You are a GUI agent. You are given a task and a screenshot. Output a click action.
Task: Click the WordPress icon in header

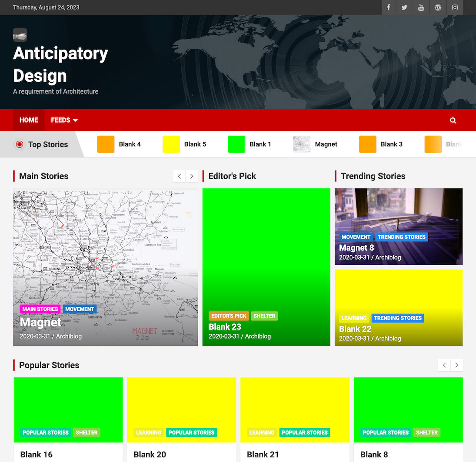(x=438, y=7)
